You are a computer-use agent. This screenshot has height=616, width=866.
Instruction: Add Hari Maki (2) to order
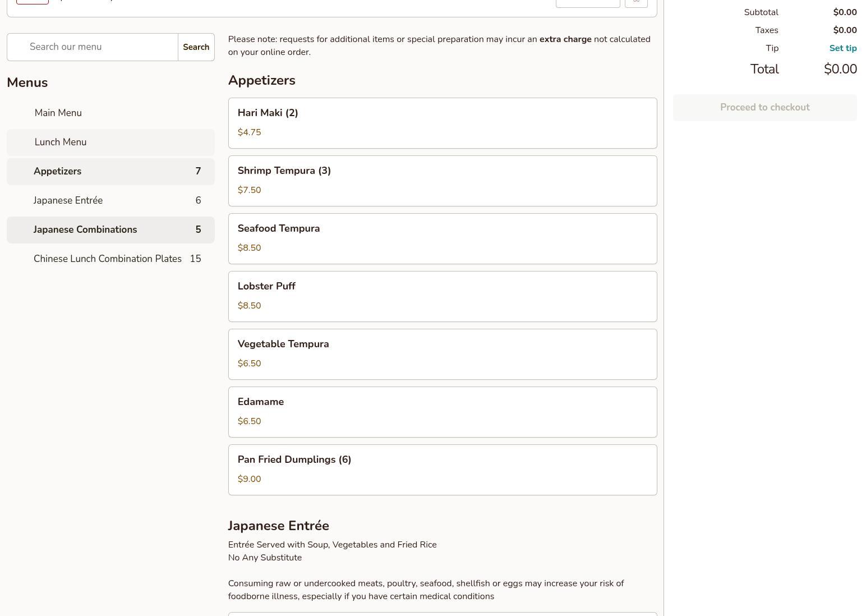point(442,123)
